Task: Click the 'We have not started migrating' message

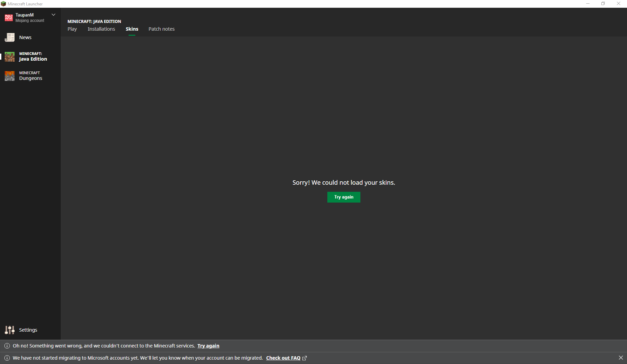Action: coord(138,358)
